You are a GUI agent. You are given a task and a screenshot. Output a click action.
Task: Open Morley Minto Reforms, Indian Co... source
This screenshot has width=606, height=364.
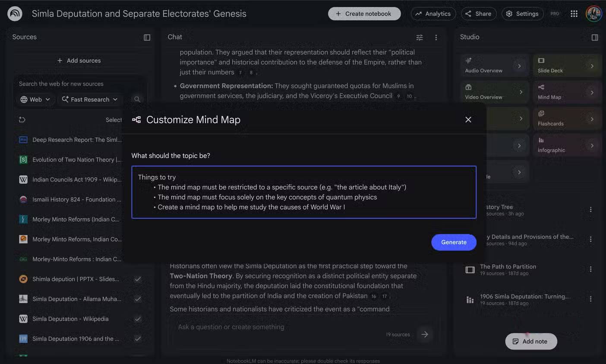tap(77, 239)
